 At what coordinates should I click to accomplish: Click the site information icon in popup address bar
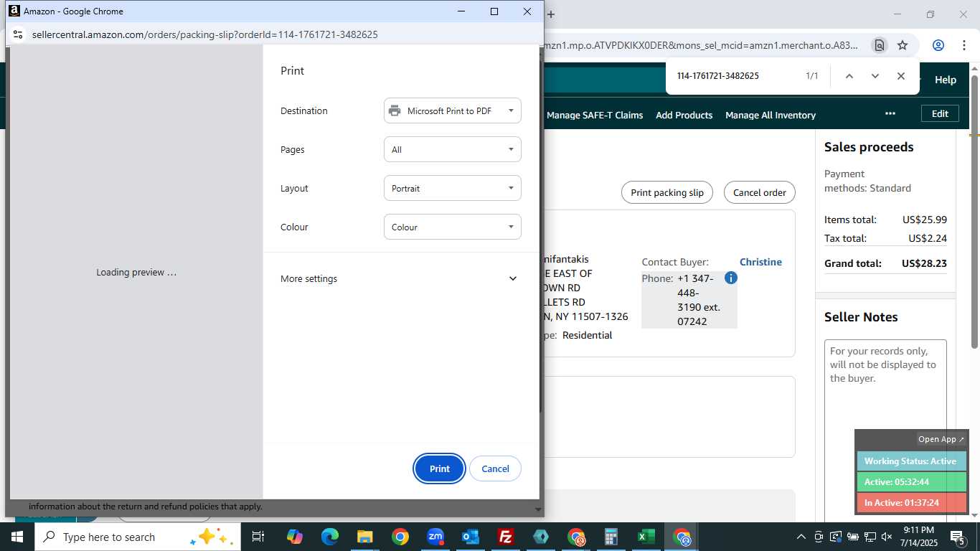coord(19,34)
